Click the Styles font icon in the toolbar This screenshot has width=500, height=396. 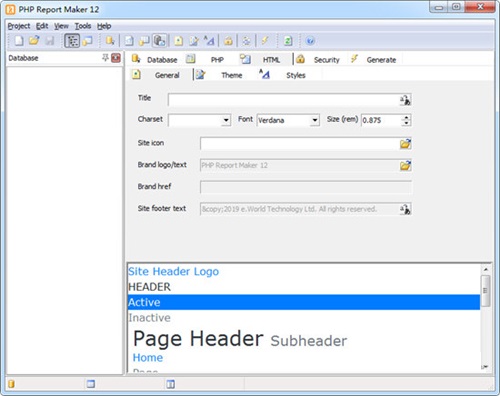(209, 41)
